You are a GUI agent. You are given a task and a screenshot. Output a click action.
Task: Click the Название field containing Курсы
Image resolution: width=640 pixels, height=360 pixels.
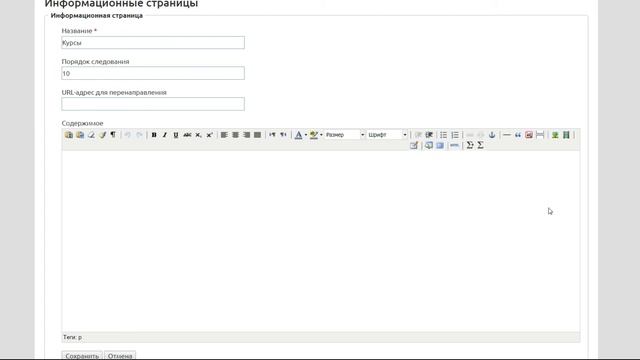click(x=153, y=42)
